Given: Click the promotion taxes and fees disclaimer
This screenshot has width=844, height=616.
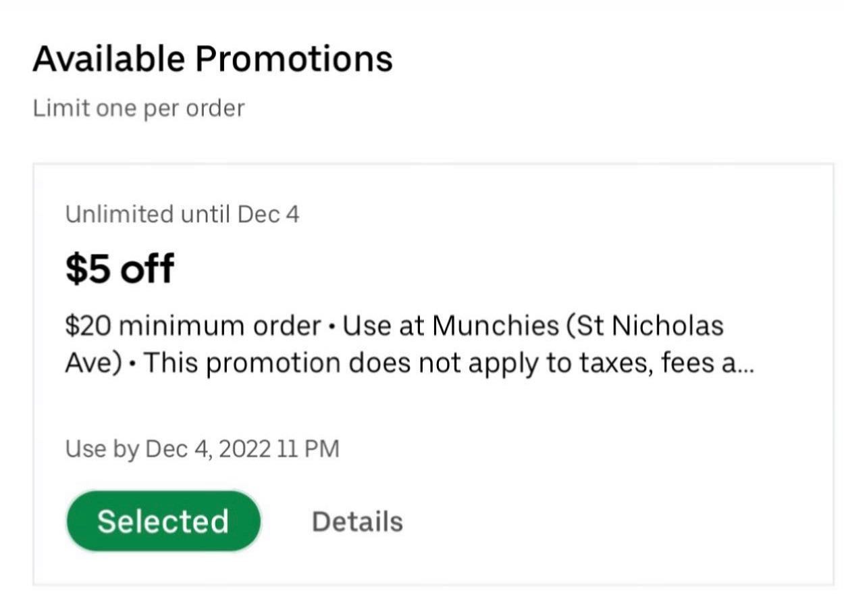Looking at the screenshot, I should (449, 363).
